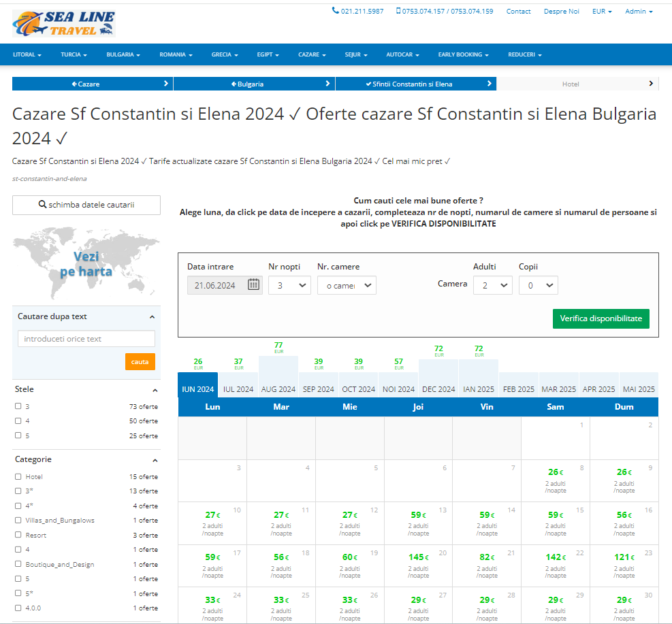Open the BULGARIA navigation menu
The image size is (672, 624).
click(123, 54)
